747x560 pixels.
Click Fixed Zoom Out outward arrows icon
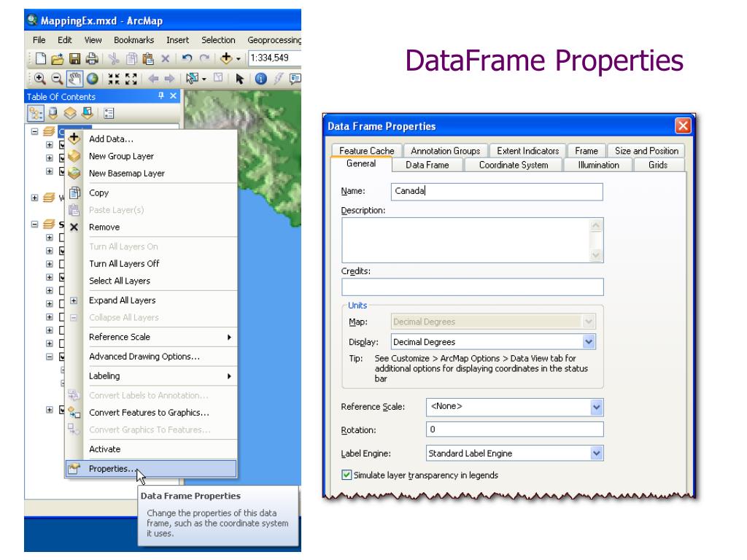click(x=131, y=79)
